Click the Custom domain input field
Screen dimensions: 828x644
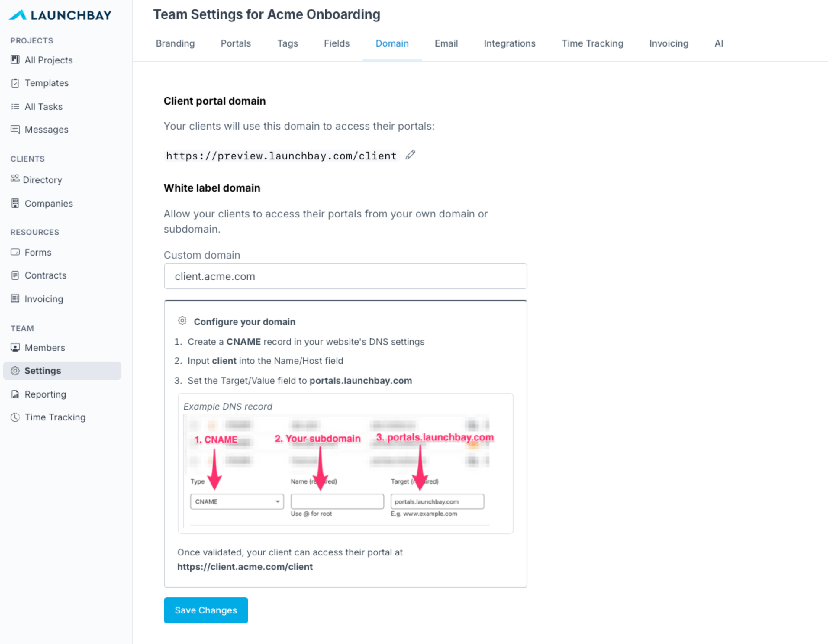(x=345, y=276)
